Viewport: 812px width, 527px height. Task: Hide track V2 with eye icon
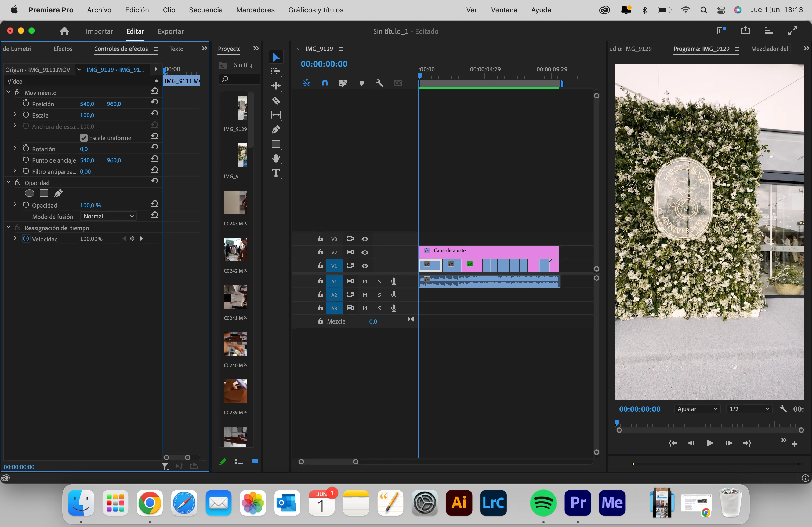(x=365, y=252)
